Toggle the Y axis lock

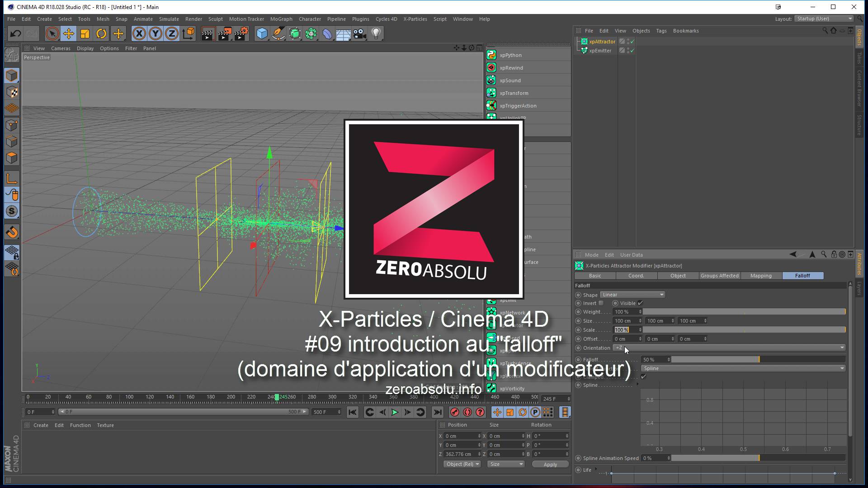pos(155,33)
